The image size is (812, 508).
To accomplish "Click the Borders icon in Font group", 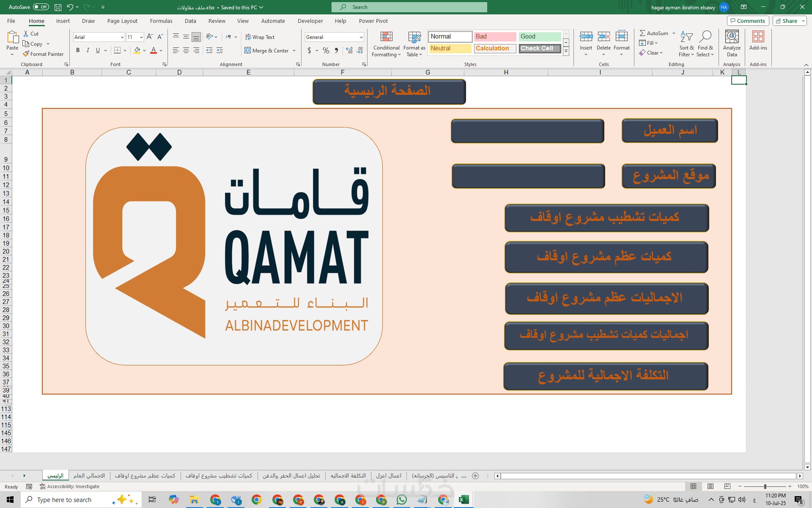I will pyautogui.click(x=117, y=50).
